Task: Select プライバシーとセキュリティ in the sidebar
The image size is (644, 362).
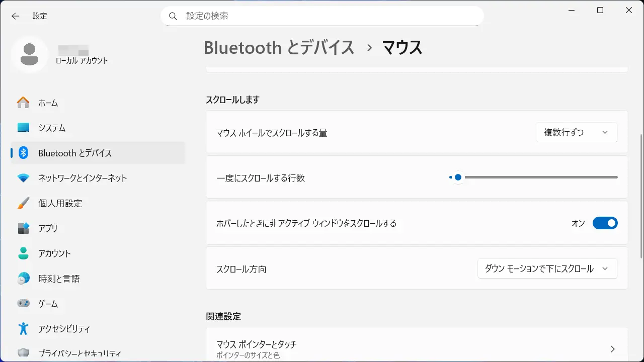Action: 79,353
